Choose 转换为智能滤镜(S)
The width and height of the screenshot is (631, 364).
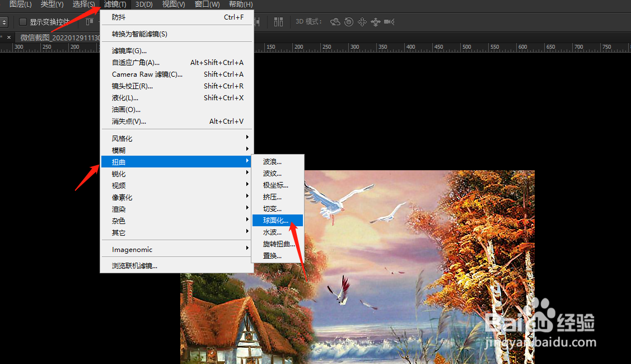tap(177, 34)
